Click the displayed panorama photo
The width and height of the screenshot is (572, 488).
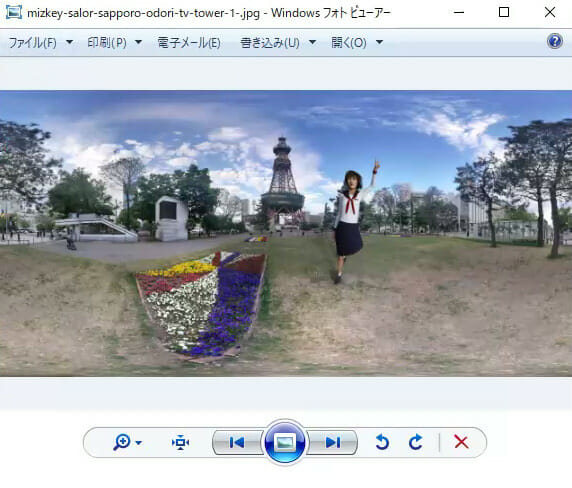(x=286, y=233)
